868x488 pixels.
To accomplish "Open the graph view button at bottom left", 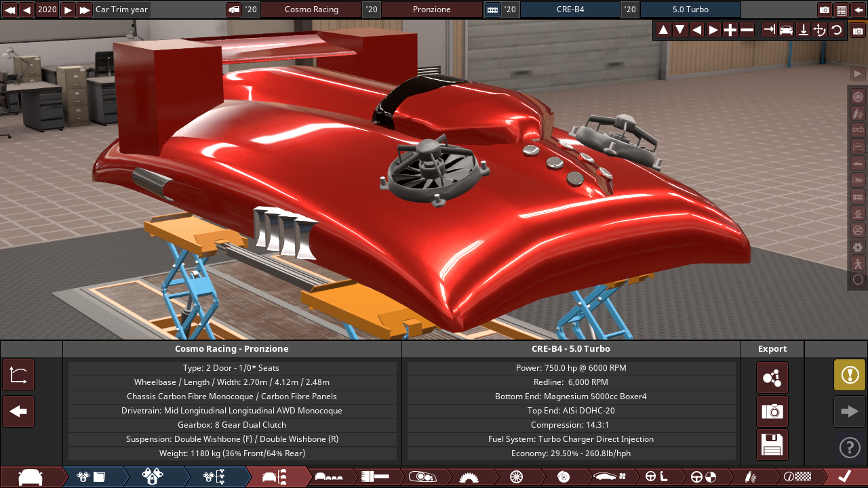I will coord(18,375).
